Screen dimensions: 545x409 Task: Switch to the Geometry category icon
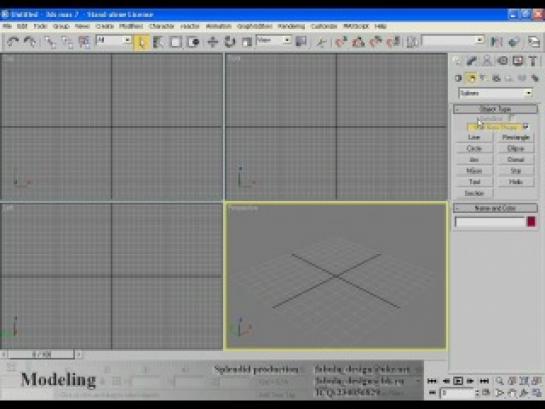(458, 78)
